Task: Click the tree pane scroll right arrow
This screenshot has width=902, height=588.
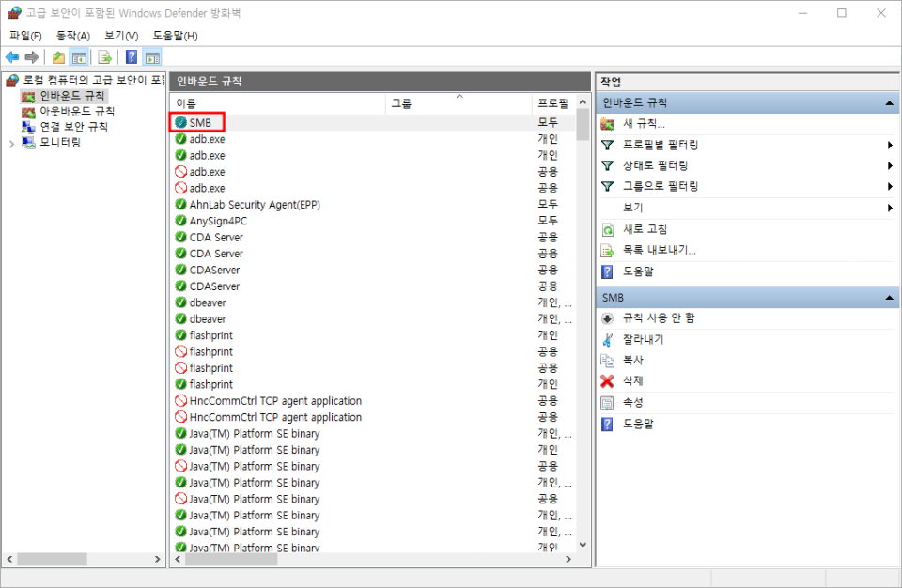Action: click(x=158, y=559)
